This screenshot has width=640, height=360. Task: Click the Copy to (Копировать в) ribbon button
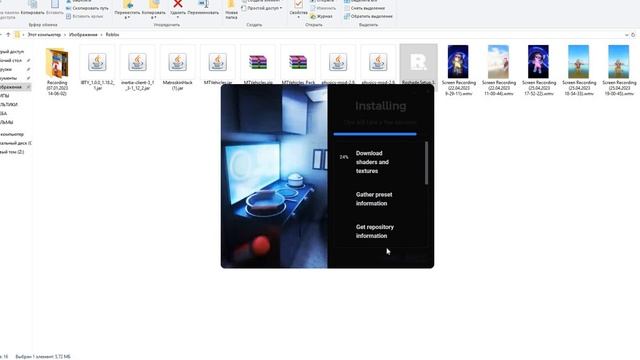[x=153, y=9]
